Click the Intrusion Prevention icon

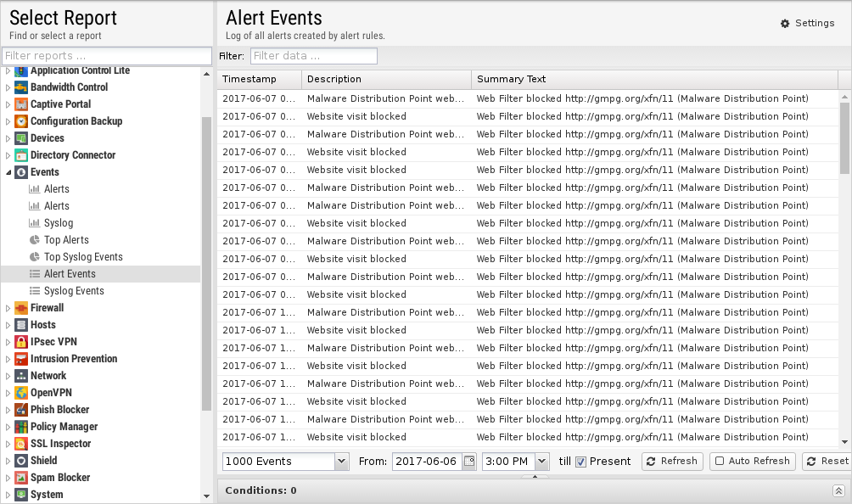click(x=21, y=359)
